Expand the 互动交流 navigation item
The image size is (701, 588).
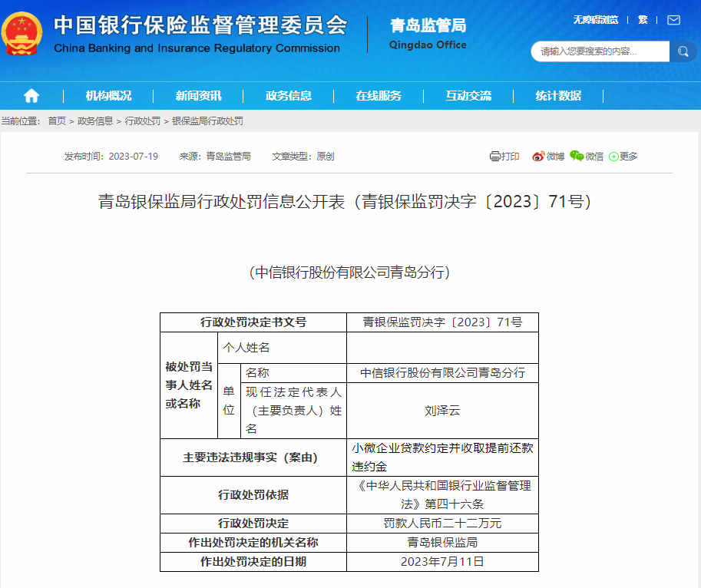[x=468, y=96]
